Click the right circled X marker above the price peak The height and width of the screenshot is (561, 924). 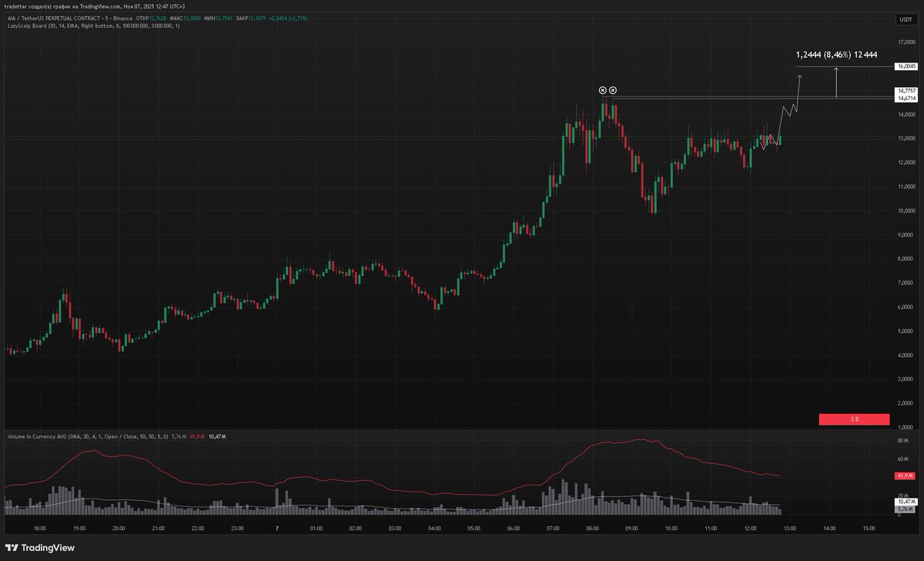613,90
